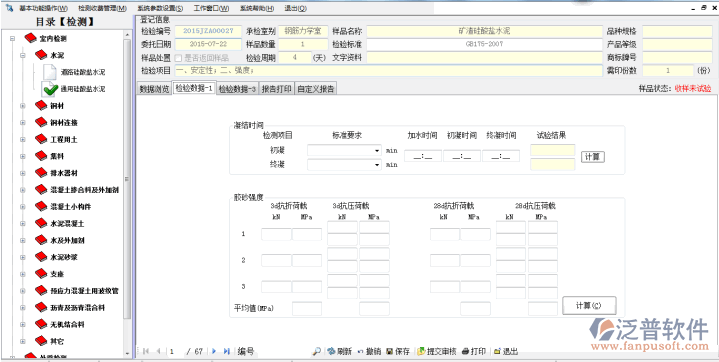Click the magnifier search icon in bottom toolbar

tap(316, 351)
